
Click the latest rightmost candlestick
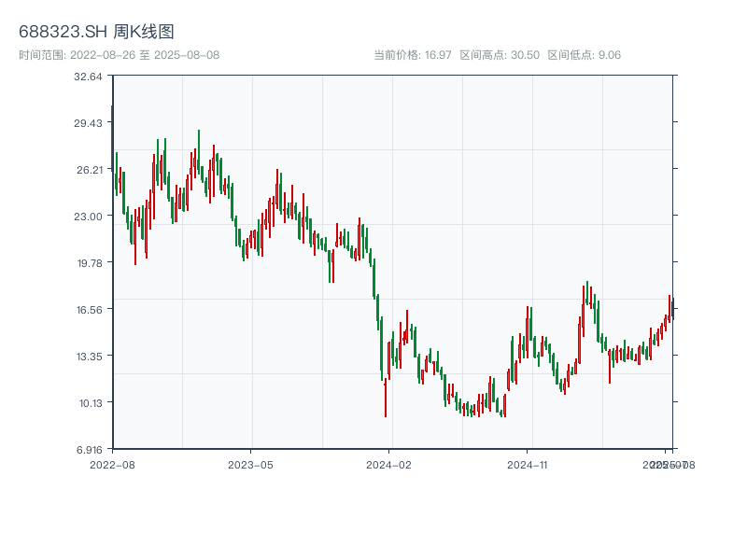[672, 309]
